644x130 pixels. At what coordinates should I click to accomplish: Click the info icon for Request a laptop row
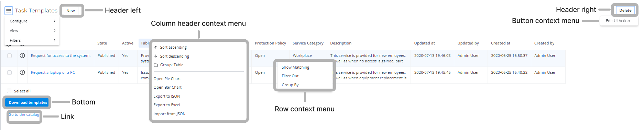point(22,72)
